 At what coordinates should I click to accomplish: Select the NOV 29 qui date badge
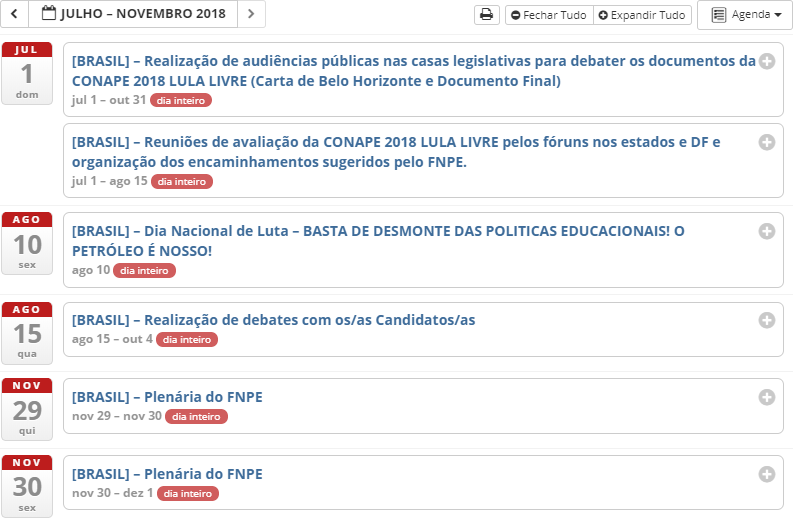pyautogui.click(x=27, y=409)
